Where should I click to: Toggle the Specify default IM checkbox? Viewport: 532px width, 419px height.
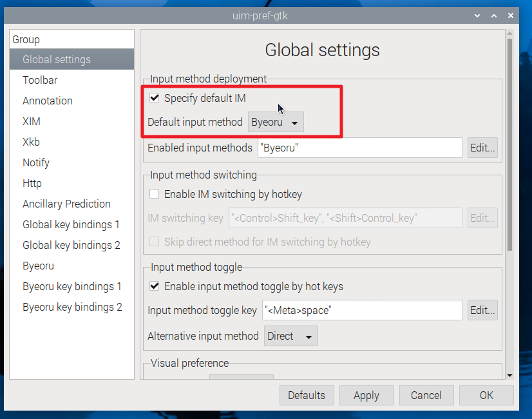point(155,98)
